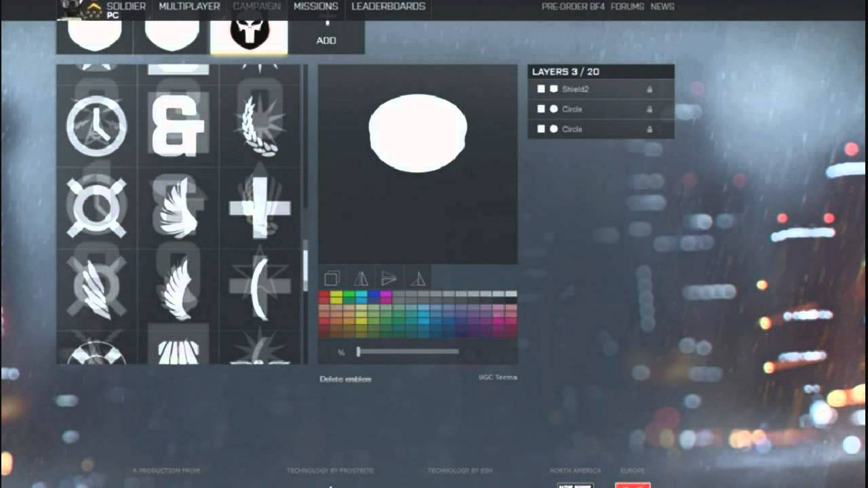
Task: Toggle the lock on the Shield2 layer
Action: (x=650, y=89)
